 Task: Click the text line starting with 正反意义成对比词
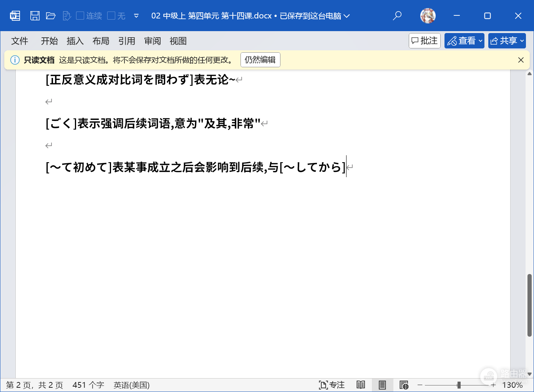pyautogui.click(x=141, y=80)
